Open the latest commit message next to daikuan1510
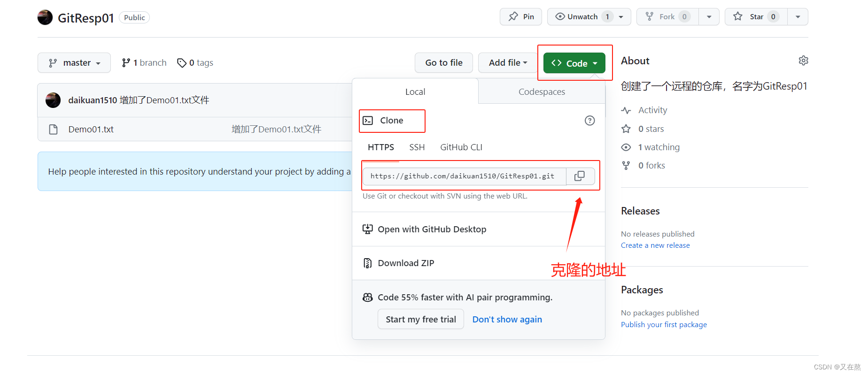Image resolution: width=868 pixels, height=375 pixels. tap(164, 100)
